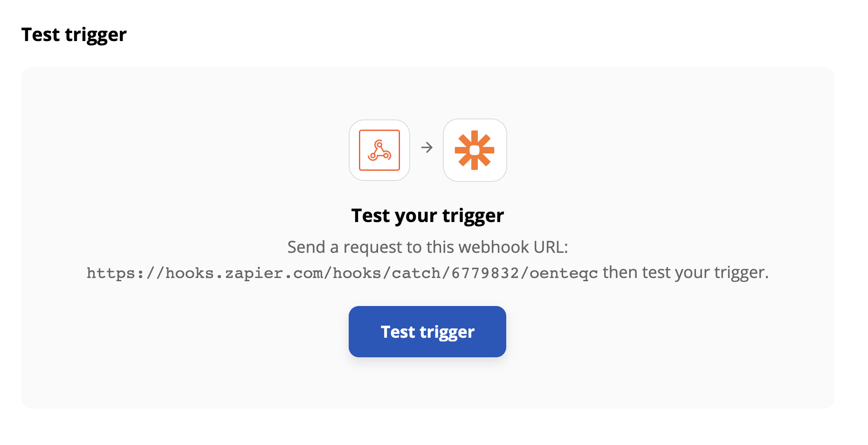Click the arrow between the two app icons
The width and height of the screenshot is (868, 445).
pos(427,148)
